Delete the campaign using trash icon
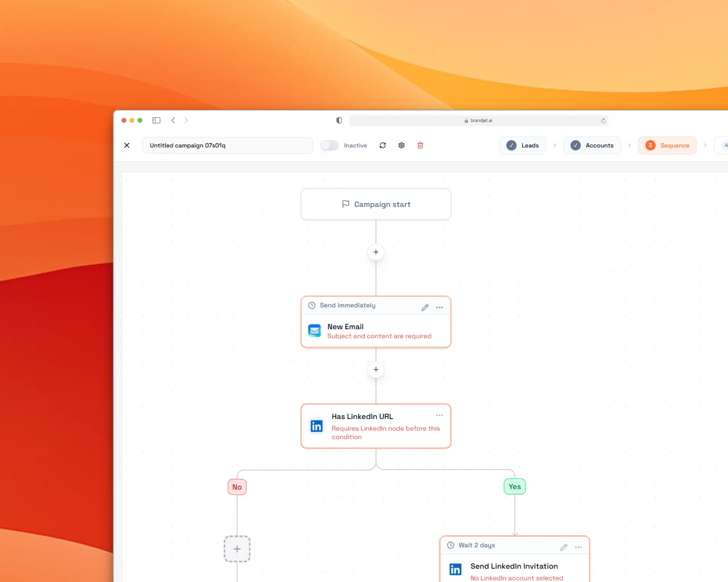This screenshot has width=728, height=582. [420, 145]
